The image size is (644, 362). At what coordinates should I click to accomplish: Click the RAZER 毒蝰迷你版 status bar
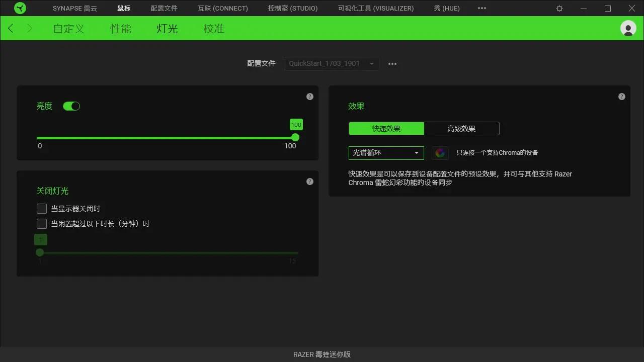coord(322,354)
